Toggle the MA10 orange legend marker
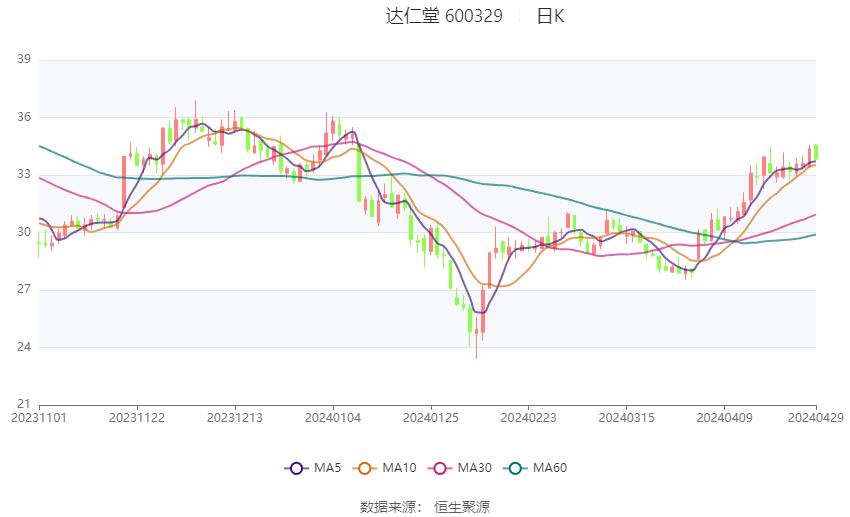Image resolution: width=850 pixels, height=517 pixels. 364,468
